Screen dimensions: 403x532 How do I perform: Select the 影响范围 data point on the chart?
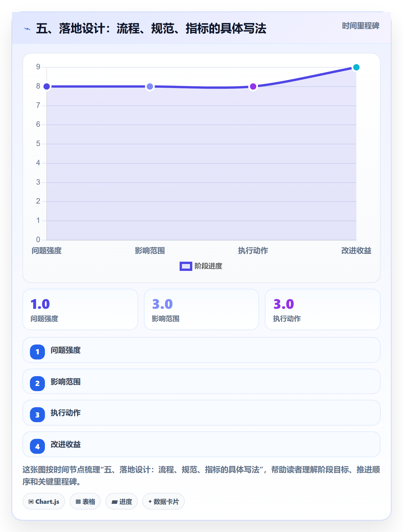[x=150, y=87]
